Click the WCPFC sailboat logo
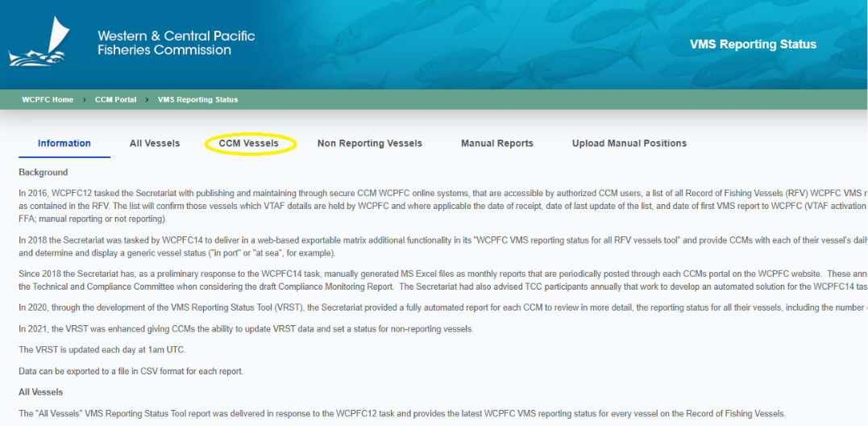Screen dimensions: 868x426 pos(39,42)
